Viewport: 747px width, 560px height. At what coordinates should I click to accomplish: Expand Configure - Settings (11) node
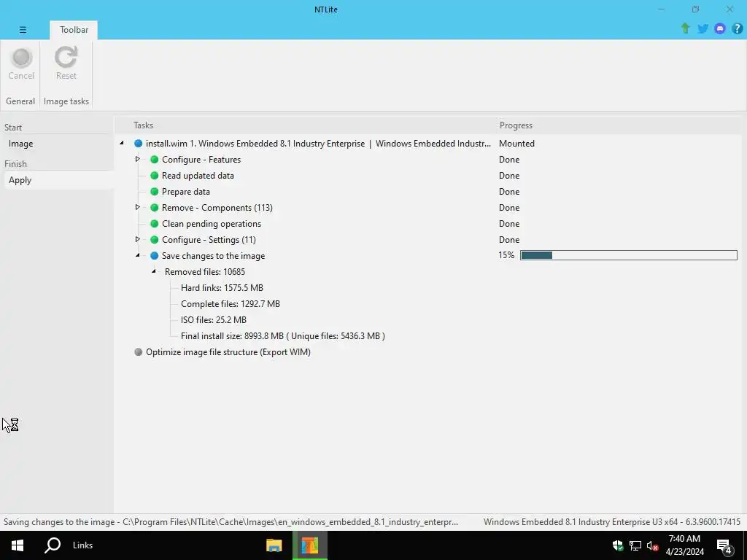click(x=137, y=239)
